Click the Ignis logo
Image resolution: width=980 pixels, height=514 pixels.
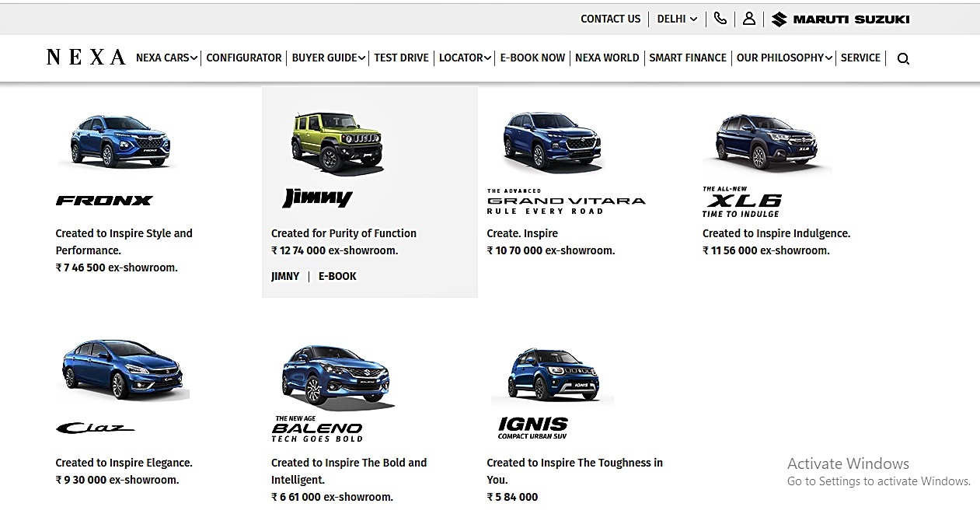pyautogui.click(x=533, y=428)
